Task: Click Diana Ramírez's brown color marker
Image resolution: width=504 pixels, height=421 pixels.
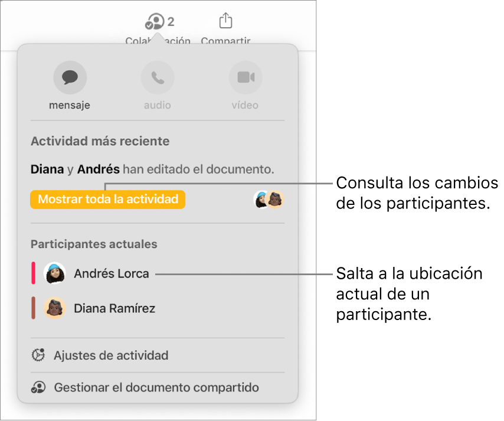Action: [x=33, y=308]
